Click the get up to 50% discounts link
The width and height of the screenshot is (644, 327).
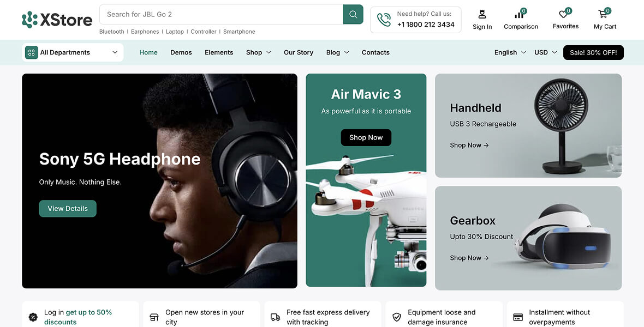78,317
